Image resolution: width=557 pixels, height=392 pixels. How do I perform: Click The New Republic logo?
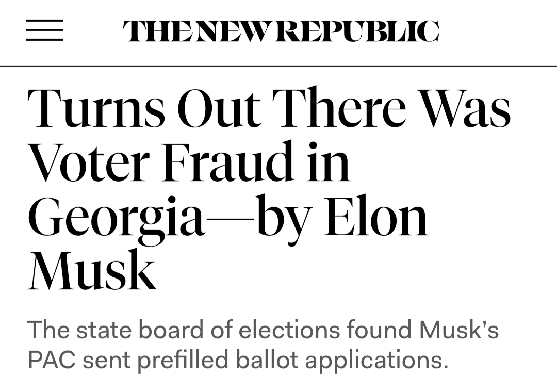pos(281,31)
